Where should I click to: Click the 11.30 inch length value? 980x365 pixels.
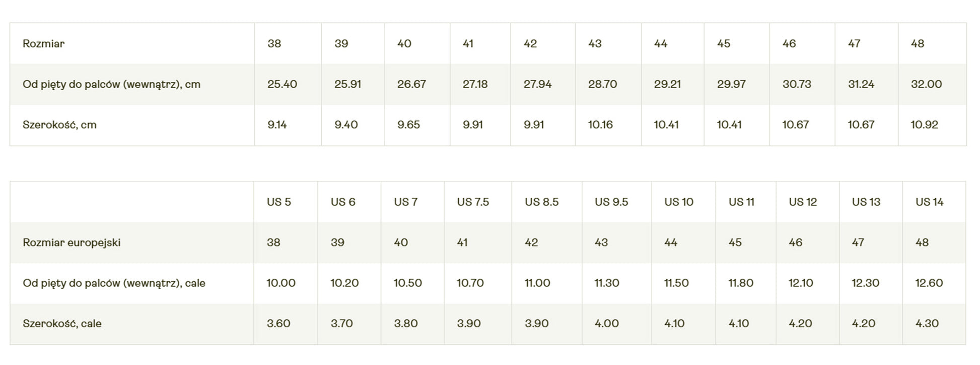tap(606, 283)
